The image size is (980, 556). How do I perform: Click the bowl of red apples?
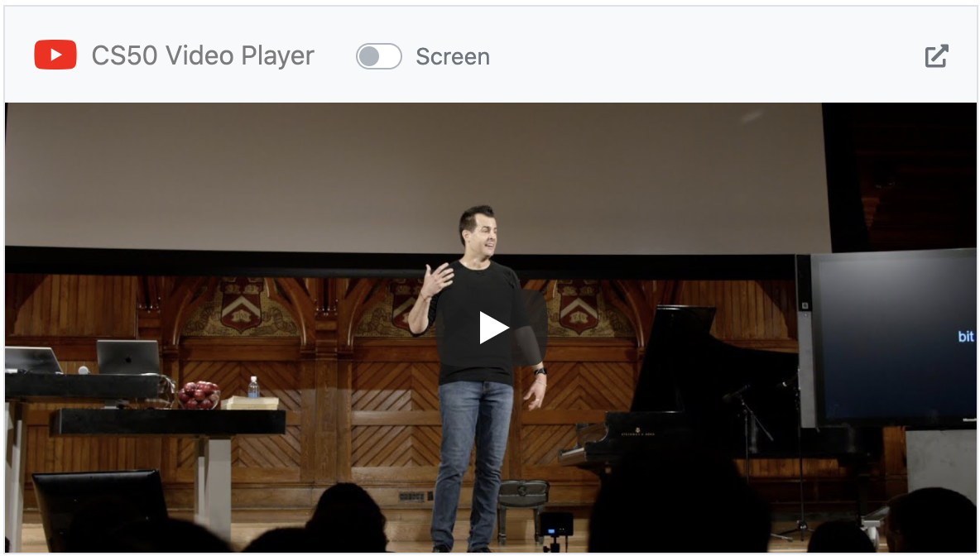click(199, 395)
